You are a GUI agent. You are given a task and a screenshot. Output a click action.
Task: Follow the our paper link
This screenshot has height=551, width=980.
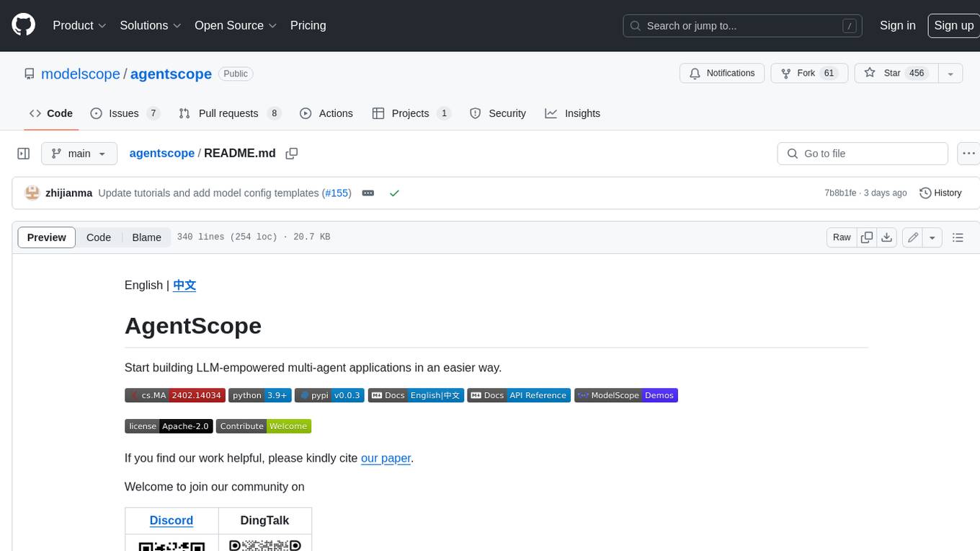pyautogui.click(x=386, y=458)
